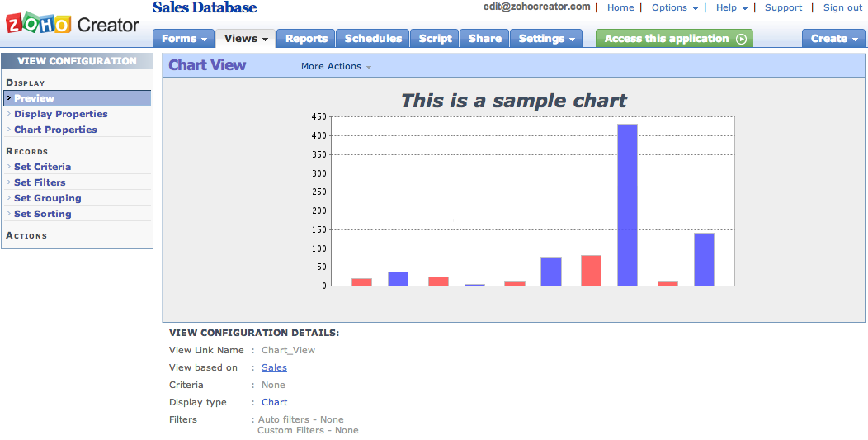Screen dimensions: 868x440
Task: Open the Create dropdown button
Action: pos(833,38)
